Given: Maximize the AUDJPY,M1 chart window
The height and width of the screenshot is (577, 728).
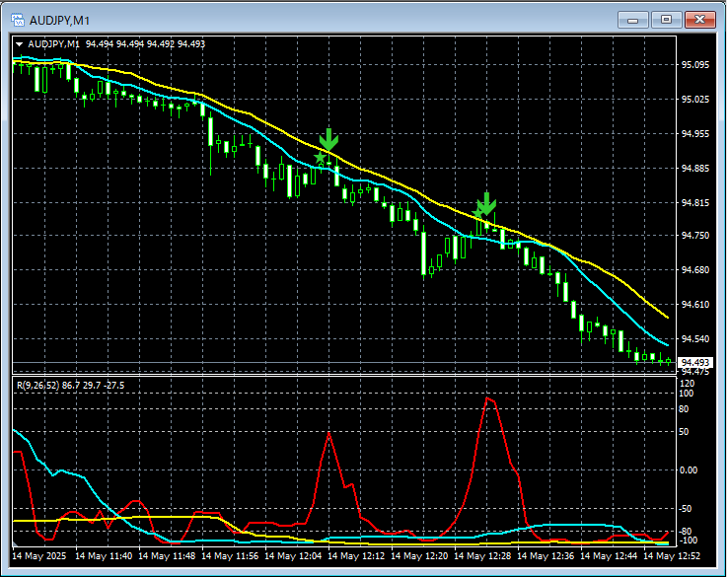Looking at the screenshot, I should pos(666,20).
